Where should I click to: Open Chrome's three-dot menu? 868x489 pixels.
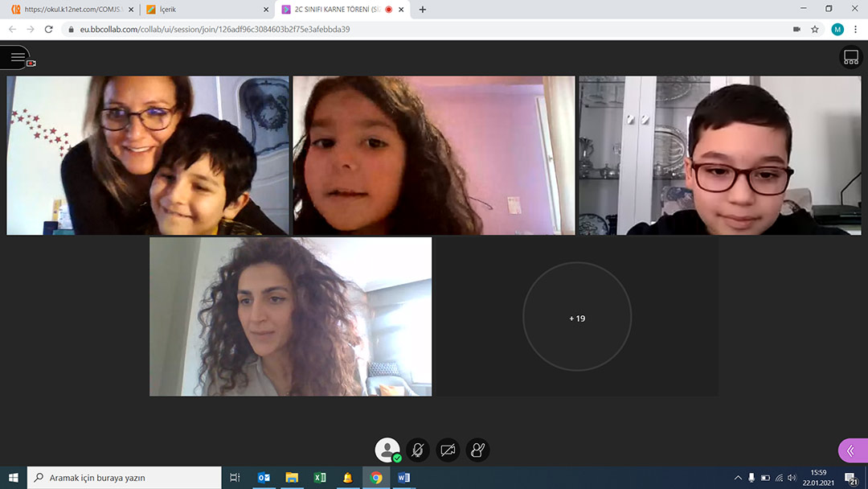pyautogui.click(x=857, y=29)
